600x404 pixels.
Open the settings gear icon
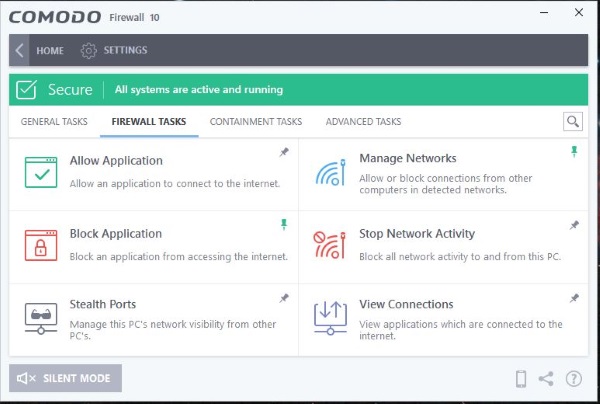click(88, 50)
